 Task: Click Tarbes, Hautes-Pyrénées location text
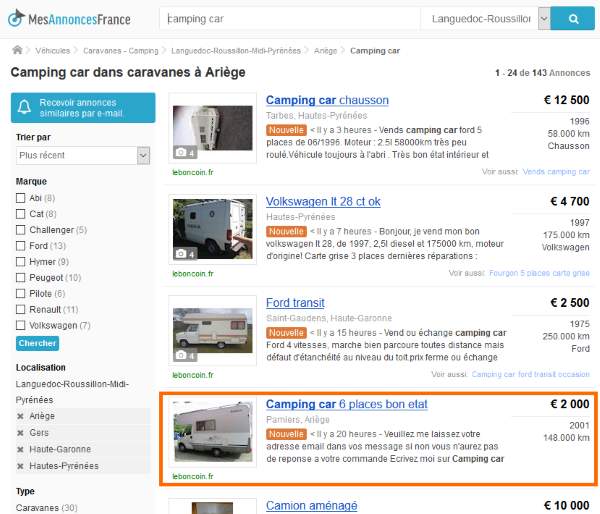[x=316, y=115]
